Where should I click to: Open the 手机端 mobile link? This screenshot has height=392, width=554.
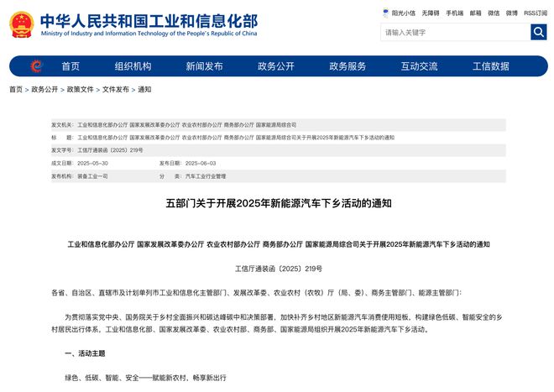point(454,13)
